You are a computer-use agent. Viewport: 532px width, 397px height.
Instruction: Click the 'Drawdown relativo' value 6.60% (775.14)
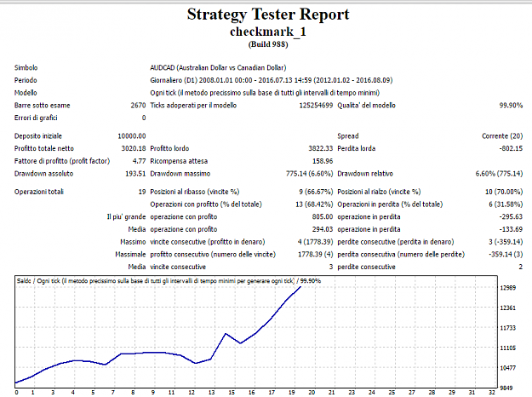[499, 174]
